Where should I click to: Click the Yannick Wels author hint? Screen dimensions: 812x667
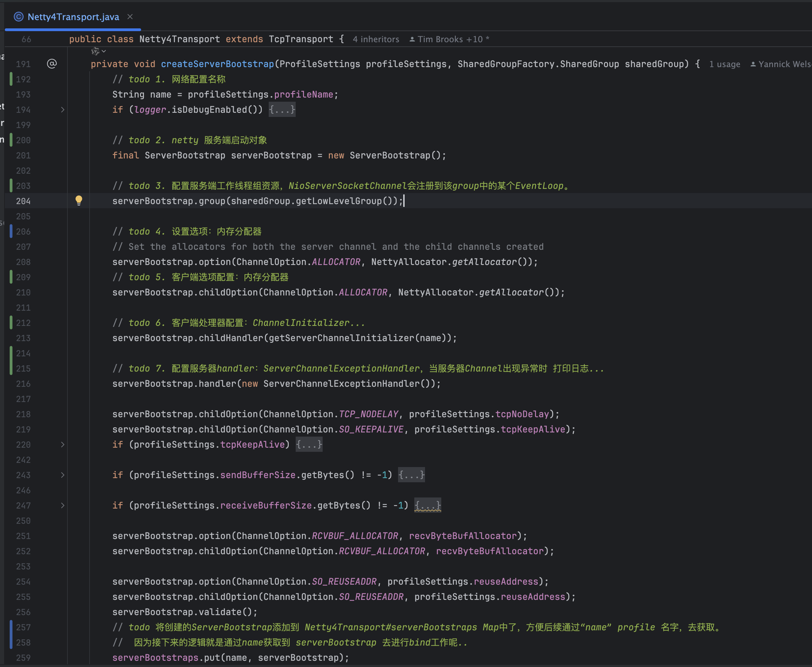pos(781,64)
